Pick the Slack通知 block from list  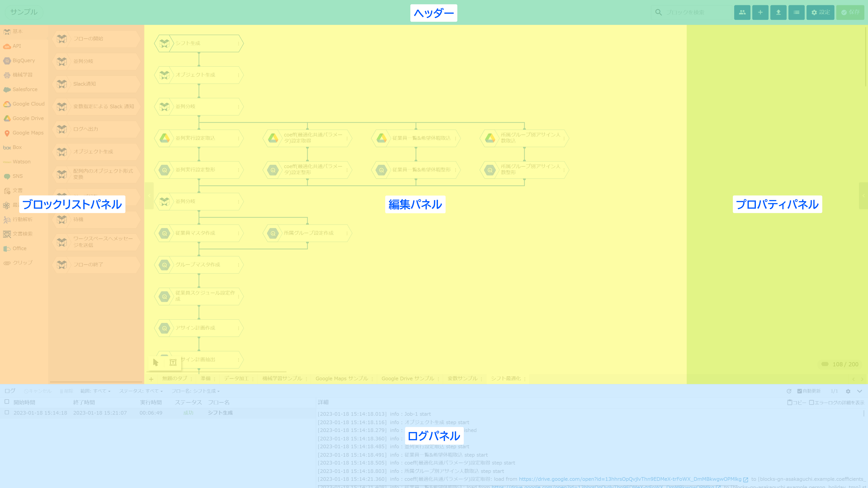tap(96, 84)
